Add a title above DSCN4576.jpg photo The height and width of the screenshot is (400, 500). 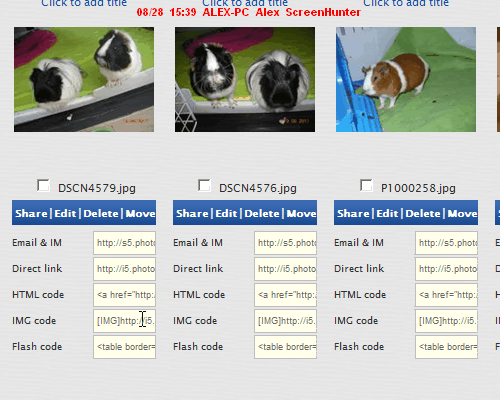coord(245,3)
